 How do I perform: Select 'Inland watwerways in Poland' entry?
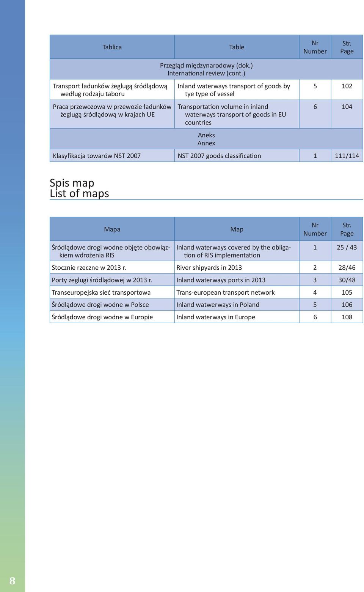click(218, 305)
